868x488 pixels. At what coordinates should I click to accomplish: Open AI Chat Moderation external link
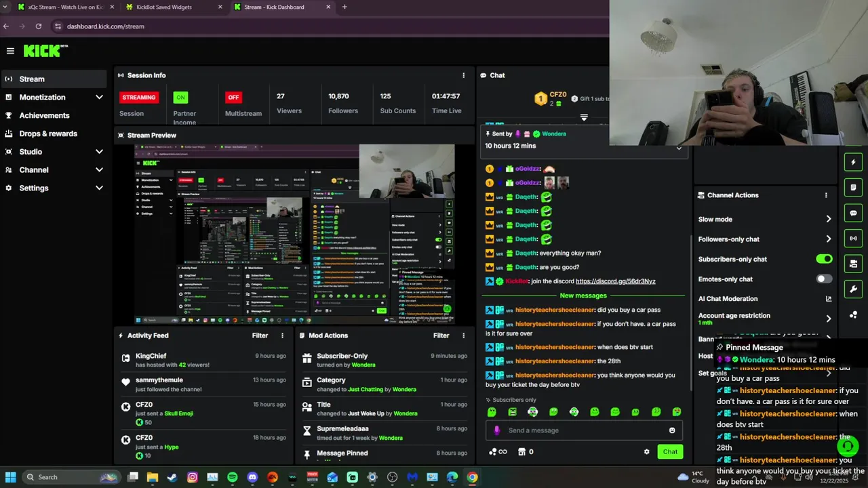pos(828,299)
